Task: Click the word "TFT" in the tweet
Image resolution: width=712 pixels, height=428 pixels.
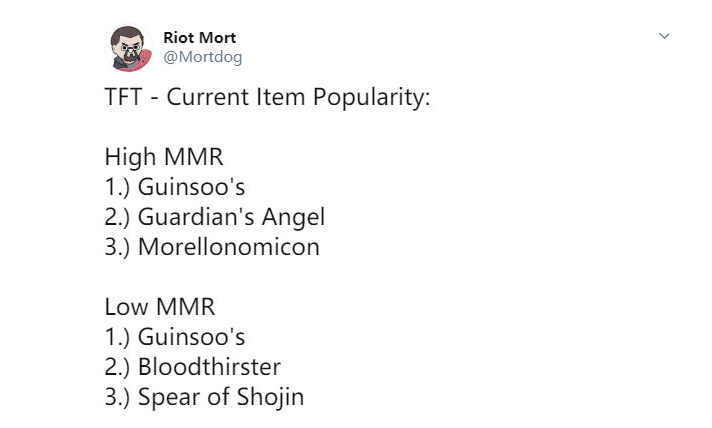Action: pyautogui.click(x=124, y=100)
